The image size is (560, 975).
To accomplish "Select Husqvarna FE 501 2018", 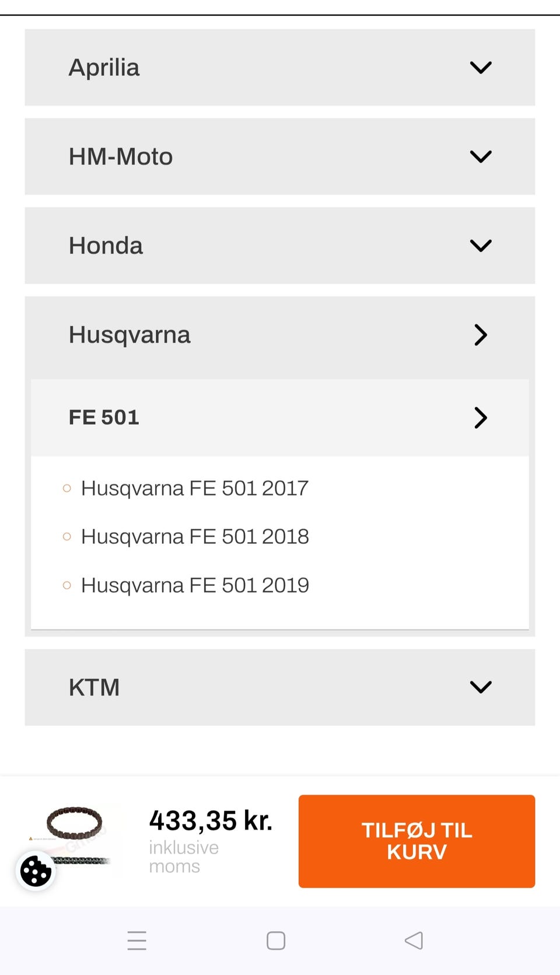I will point(195,537).
